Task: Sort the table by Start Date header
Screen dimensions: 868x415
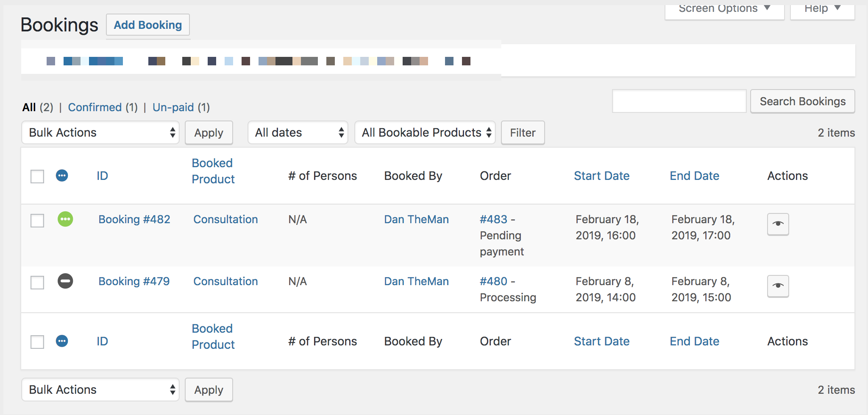Action: tap(601, 176)
